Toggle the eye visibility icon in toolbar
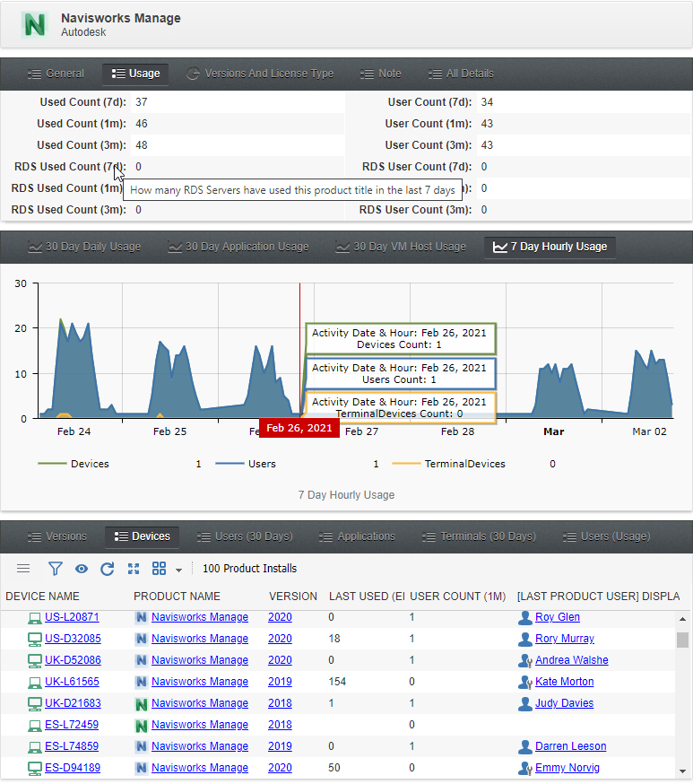Screen dimensions: 693x784 pyautogui.click(x=82, y=569)
